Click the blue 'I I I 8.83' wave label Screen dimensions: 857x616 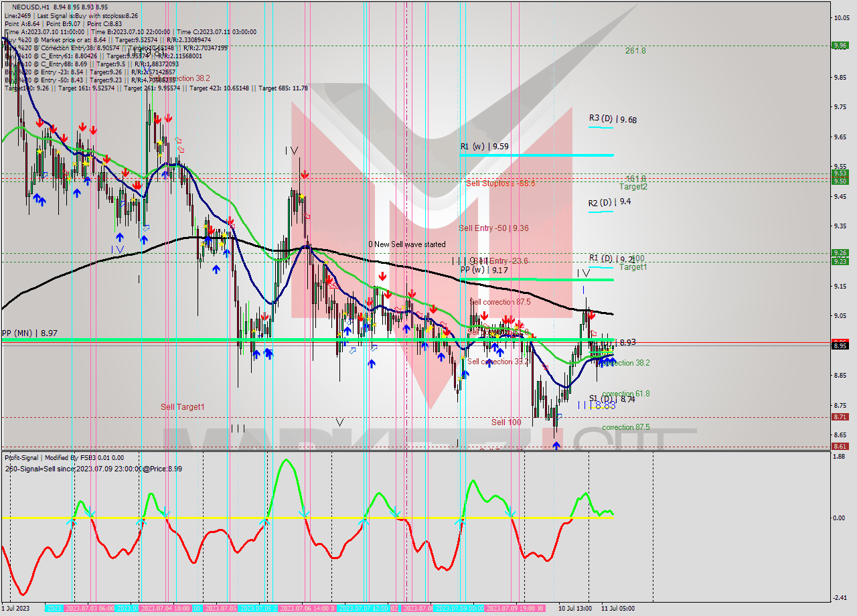pos(597,406)
